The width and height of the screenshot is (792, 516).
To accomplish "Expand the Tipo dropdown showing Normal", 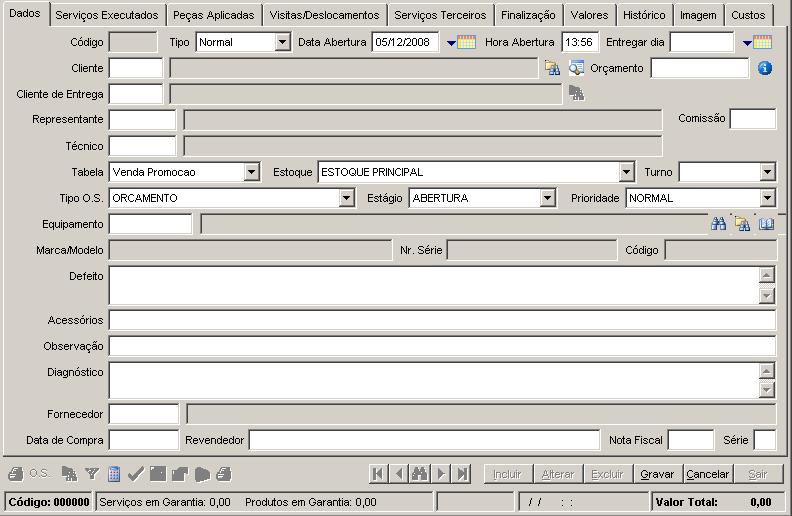I will pyautogui.click(x=282, y=42).
